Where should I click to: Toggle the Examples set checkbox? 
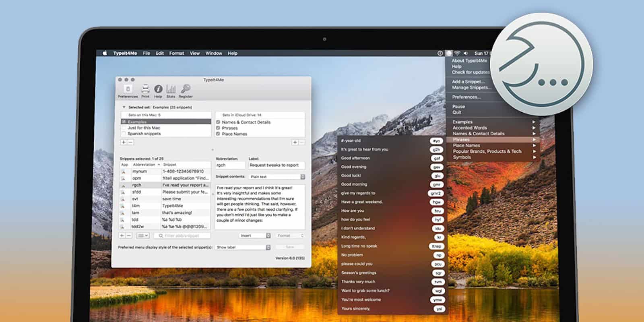coord(124,122)
